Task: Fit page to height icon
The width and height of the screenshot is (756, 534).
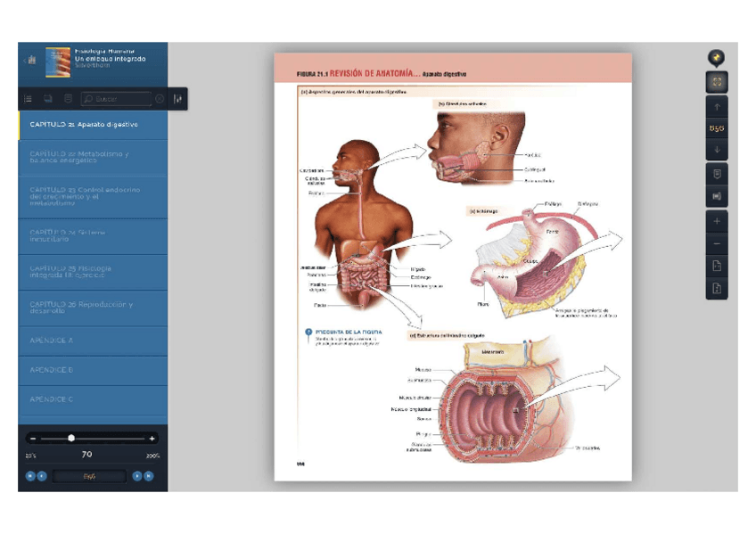Action: [717, 288]
